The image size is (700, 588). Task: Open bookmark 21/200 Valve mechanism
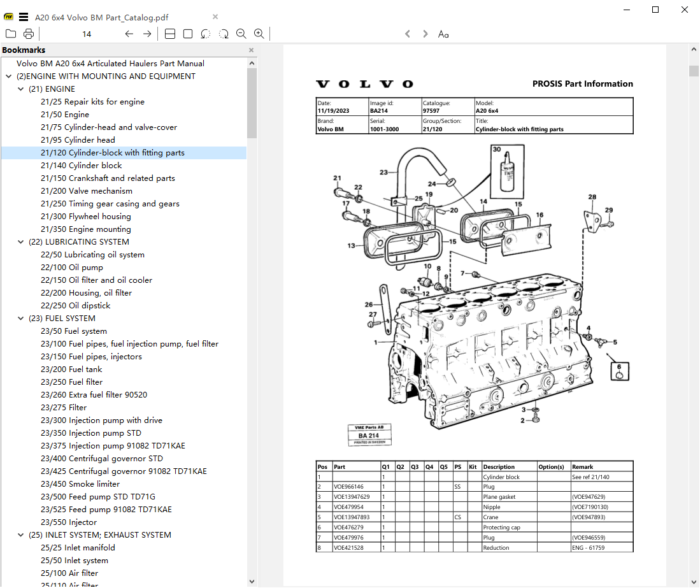click(x=87, y=190)
